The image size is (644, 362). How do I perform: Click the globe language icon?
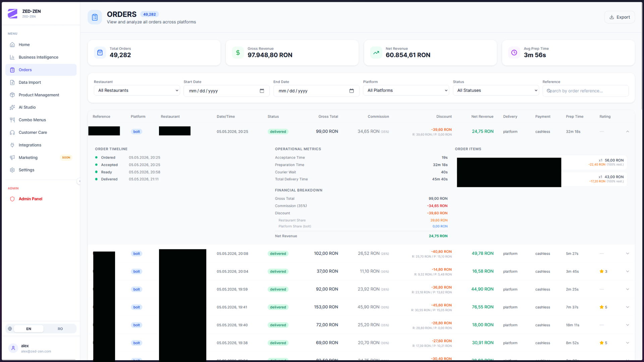pyautogui.click(x=10, y=329)
